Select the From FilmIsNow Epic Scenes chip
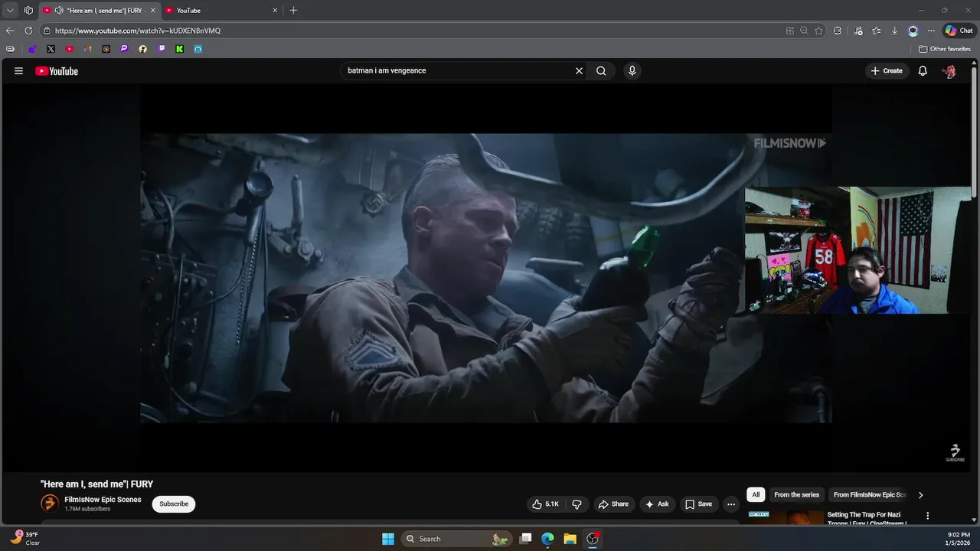The image size is (980, 551). pyautogui.click(x=870, y=494)
